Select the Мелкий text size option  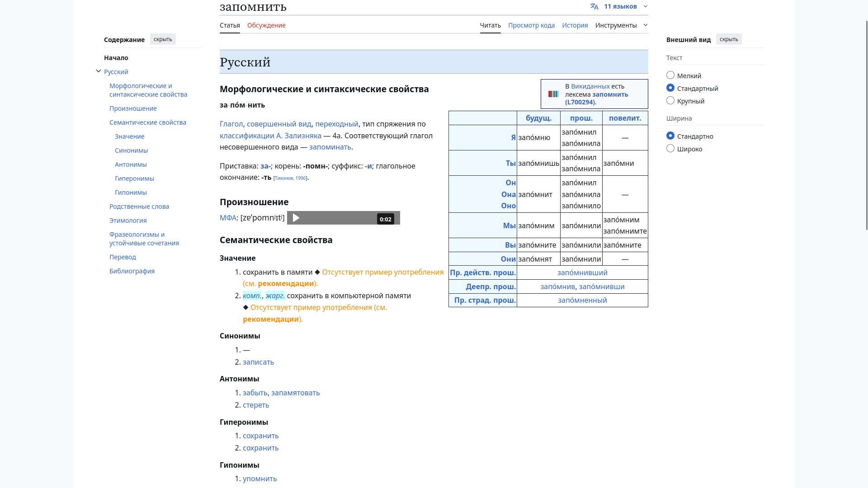tap(670, 75)
